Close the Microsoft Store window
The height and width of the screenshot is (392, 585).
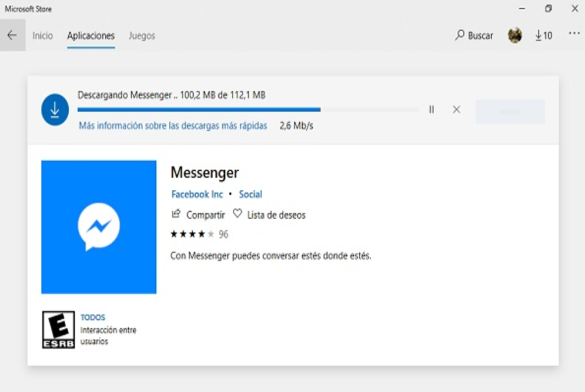pyautogui.click(x=575, y=8)
